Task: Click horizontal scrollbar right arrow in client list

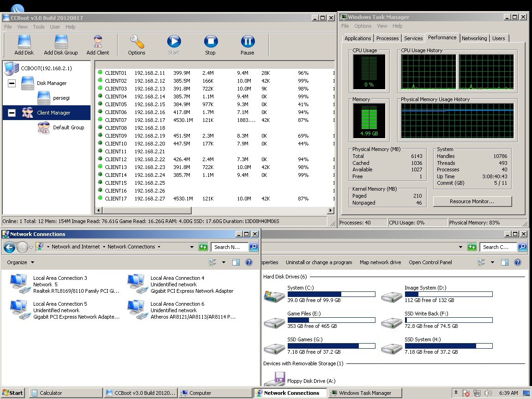Action: click(331, 211)
